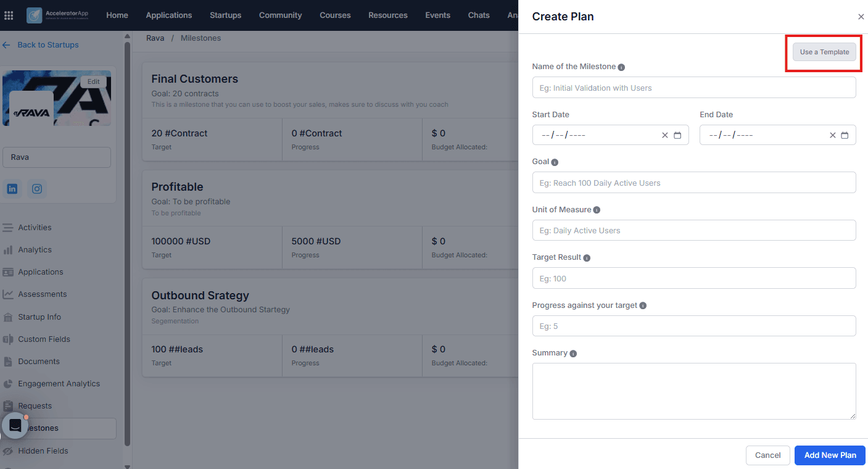Screen dimensions: 868x469
Task: Click info icon next to Unit of Measure
Action: coord(597,210)
